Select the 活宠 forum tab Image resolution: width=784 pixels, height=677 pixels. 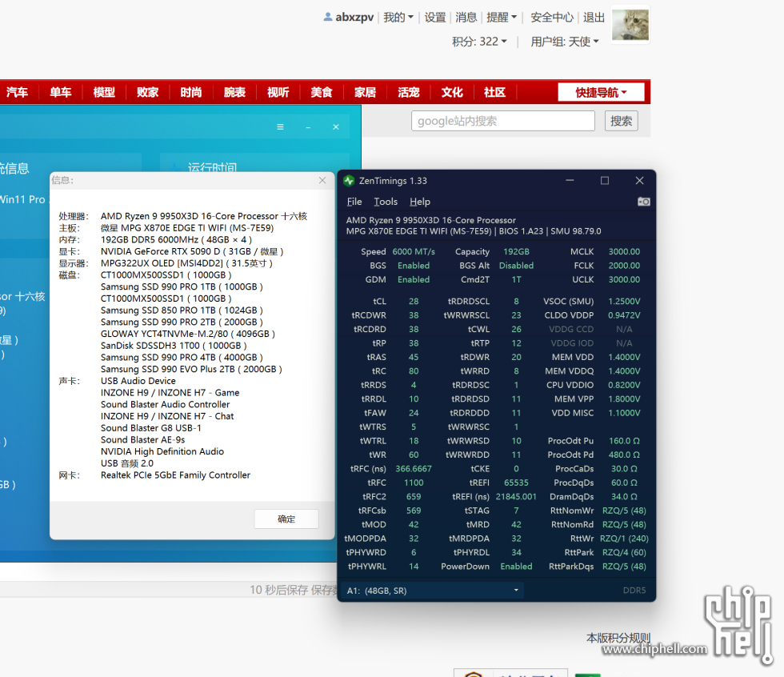409,92
